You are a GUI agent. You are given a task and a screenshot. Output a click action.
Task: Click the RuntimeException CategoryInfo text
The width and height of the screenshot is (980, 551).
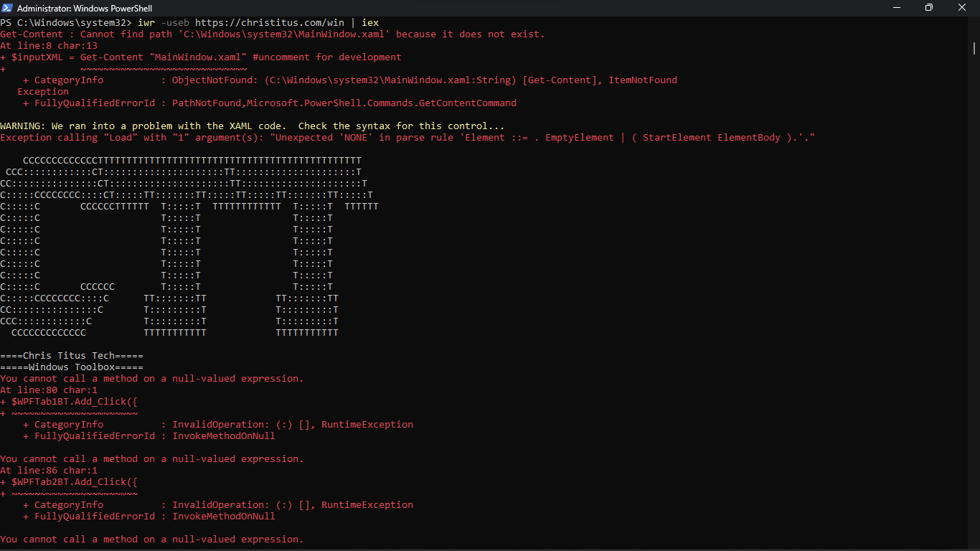point(367,424)
